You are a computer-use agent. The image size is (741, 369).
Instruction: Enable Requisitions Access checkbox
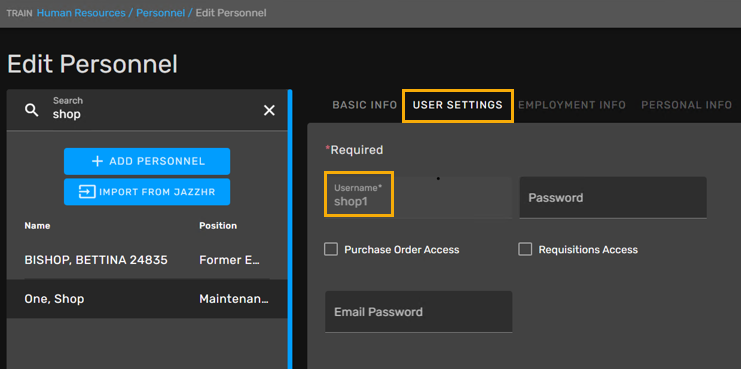tap(525, 249)
